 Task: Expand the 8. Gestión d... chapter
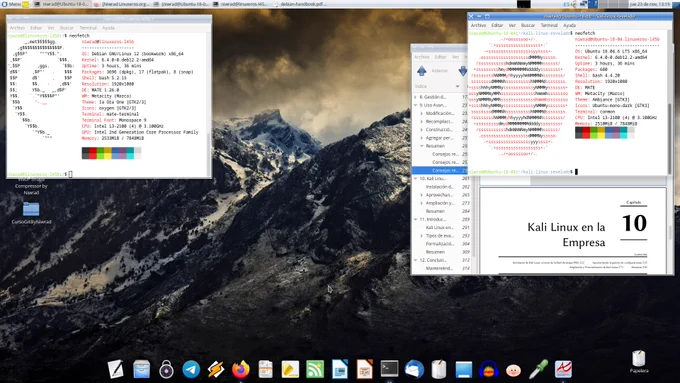415,97
